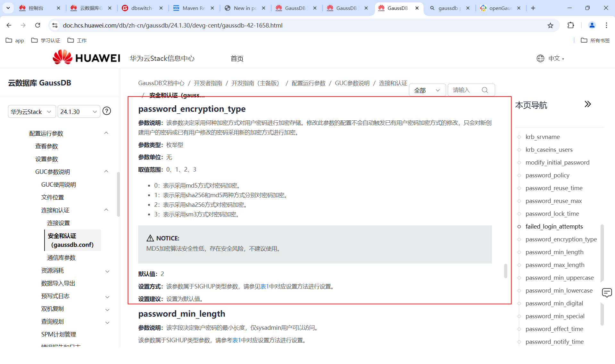The height and width of the screenshot is (364, 615).
Task: Close the openGauss tab
Action: coord(519,8)
